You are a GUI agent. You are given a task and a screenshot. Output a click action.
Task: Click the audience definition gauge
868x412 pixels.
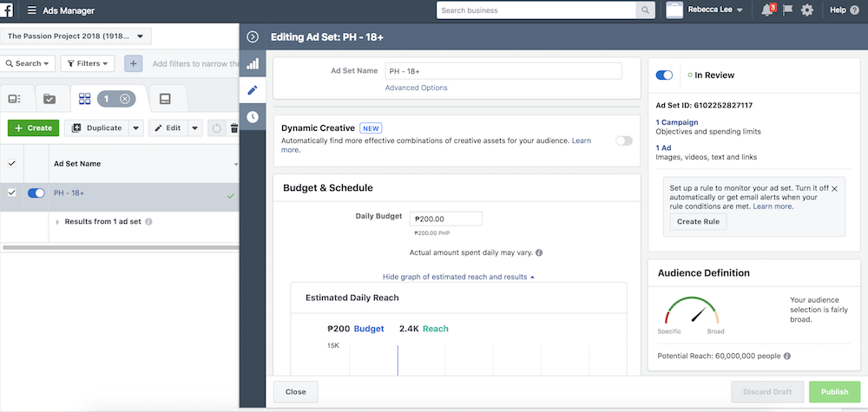click(x=692, y=311)
